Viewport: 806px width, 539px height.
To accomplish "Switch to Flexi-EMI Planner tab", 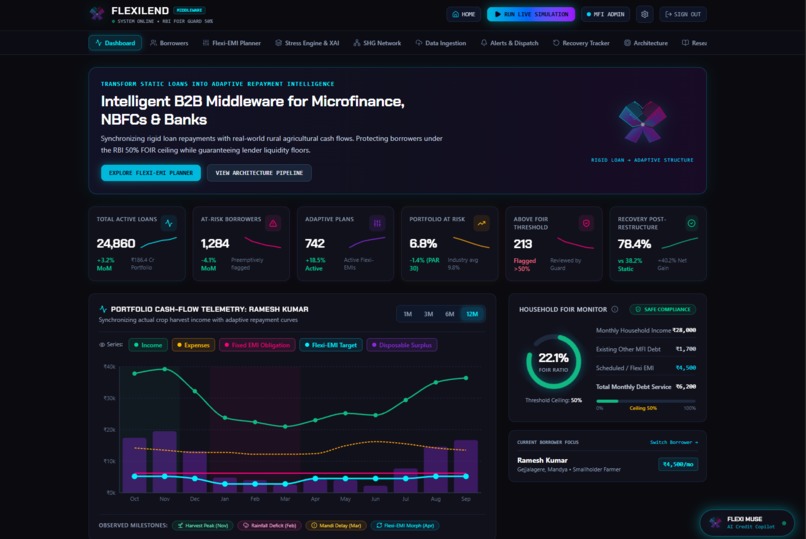I will (232, 43).
